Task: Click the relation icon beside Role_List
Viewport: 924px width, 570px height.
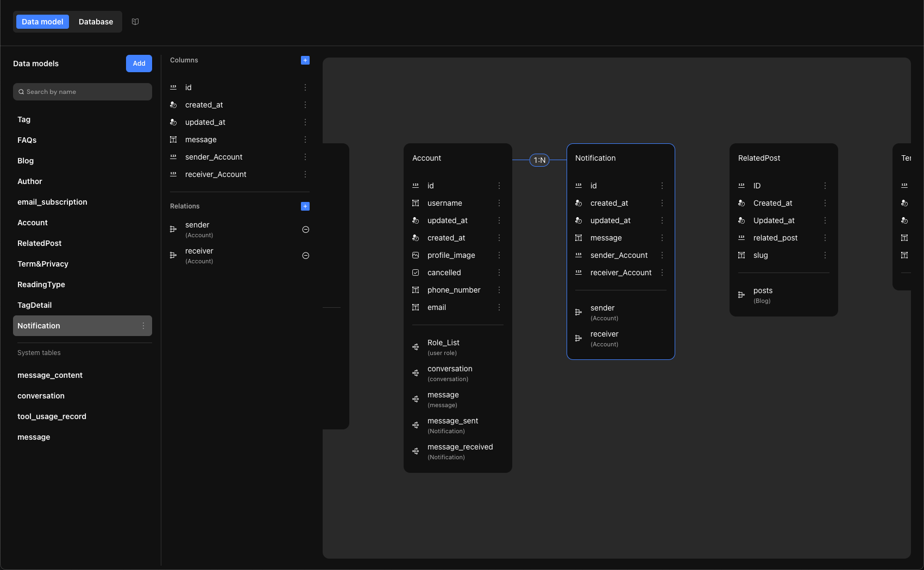Action: click(416, 347)
